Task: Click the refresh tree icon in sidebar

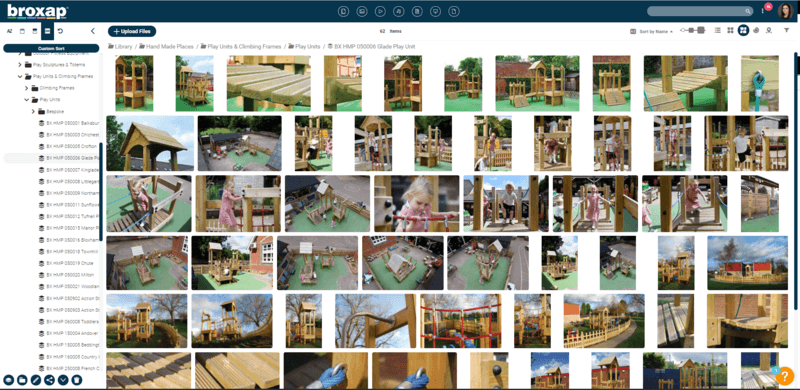Action: click(60, 31)
